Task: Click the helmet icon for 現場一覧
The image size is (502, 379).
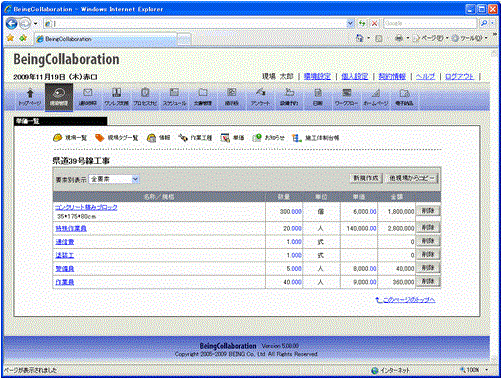Action: coord(58,137)
